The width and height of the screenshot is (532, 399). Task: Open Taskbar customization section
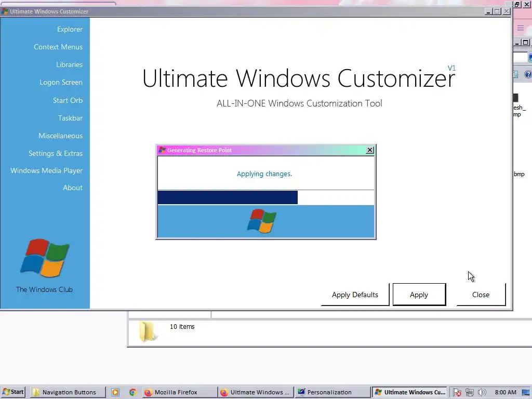[70, 118]
